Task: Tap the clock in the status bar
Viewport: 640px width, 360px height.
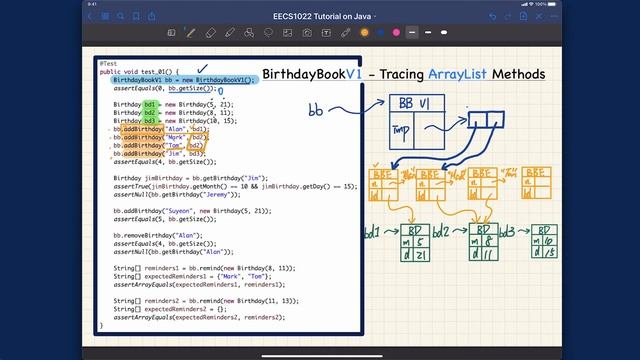Action: 92,4
